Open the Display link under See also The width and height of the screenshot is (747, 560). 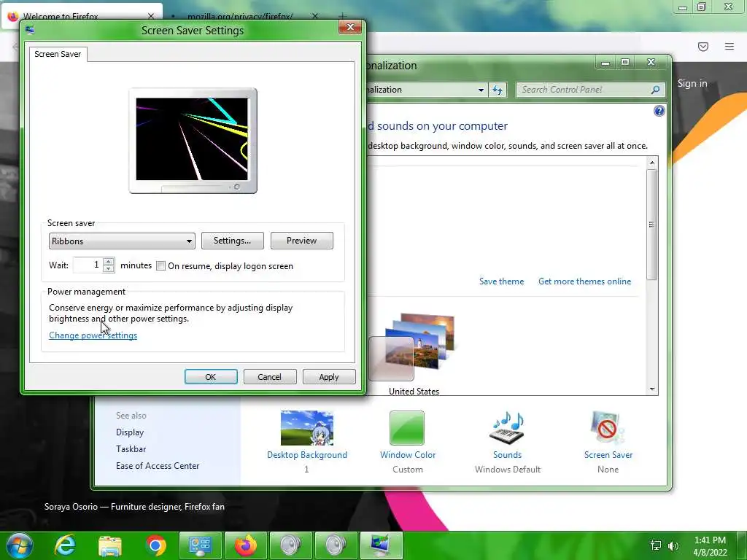point(130,432)
